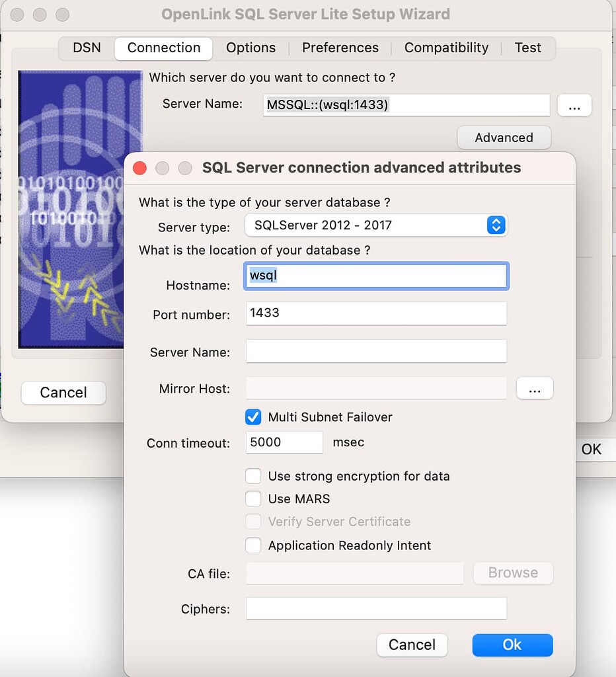Click 'Which server do you want to connect to ?' text
The width and height of the screenshot is (616, 677).
click(x=272, y=78)
